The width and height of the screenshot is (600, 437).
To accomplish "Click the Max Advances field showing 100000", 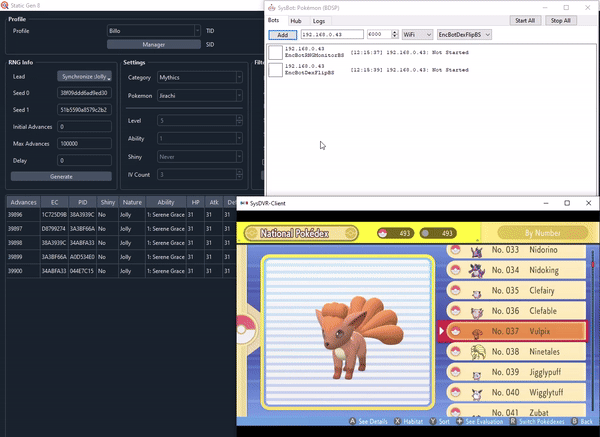I will coord(84,143).
